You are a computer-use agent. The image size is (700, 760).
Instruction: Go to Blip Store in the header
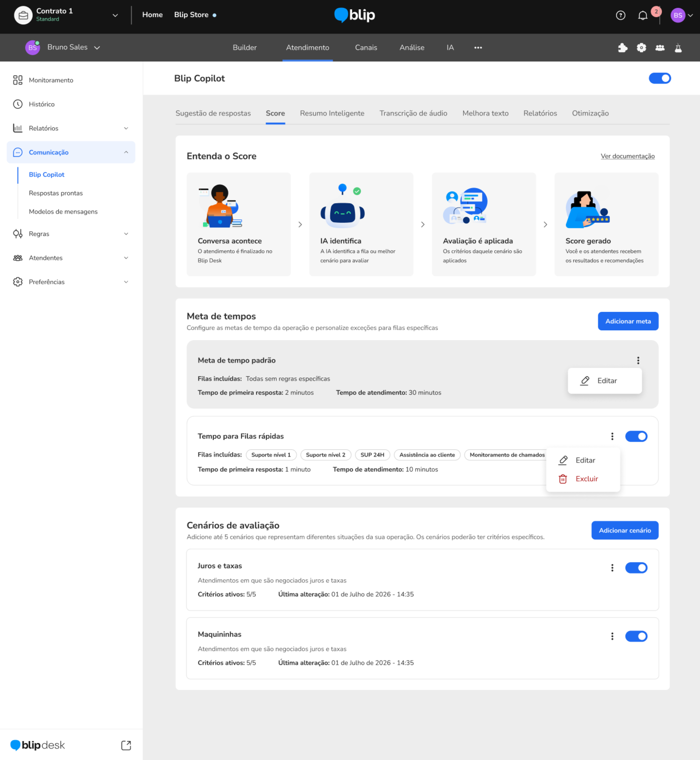(191, 15)
